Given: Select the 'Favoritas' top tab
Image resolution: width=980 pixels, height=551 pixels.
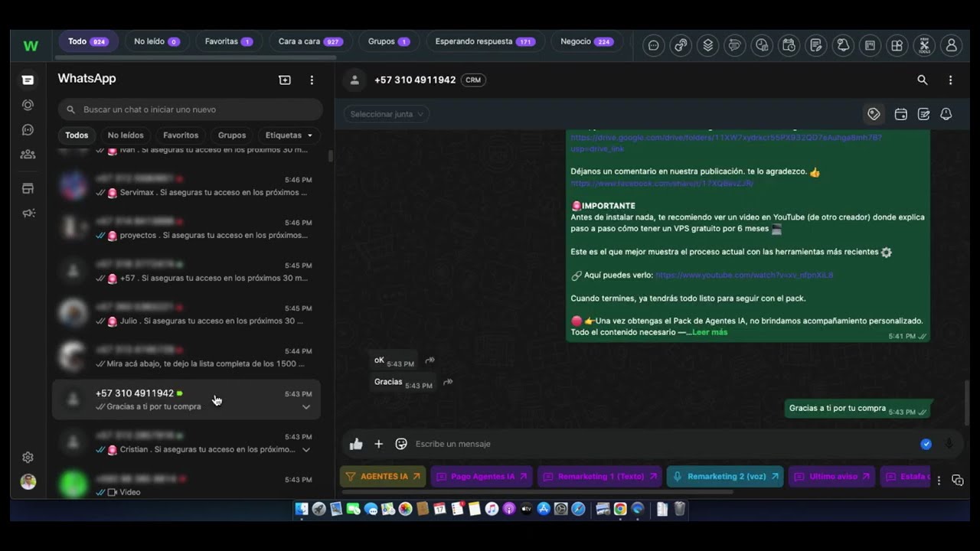Looking at the screenshot, I should [229, 41].
